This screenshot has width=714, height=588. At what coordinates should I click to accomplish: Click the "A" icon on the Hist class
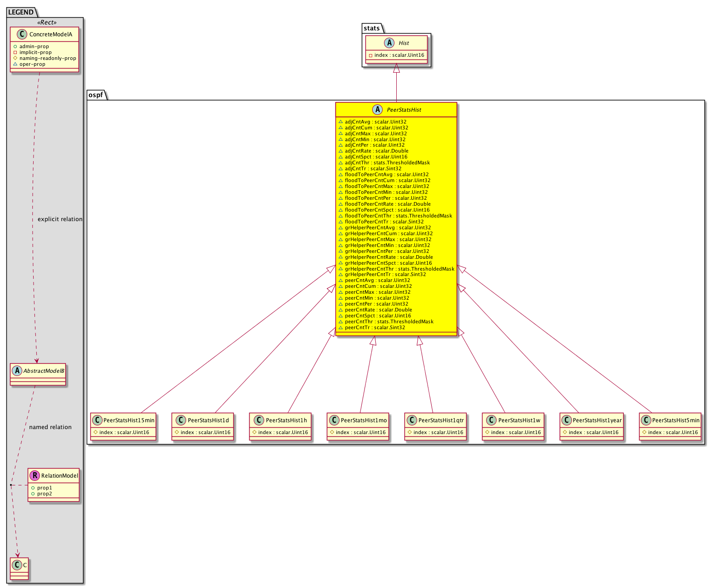389,43
